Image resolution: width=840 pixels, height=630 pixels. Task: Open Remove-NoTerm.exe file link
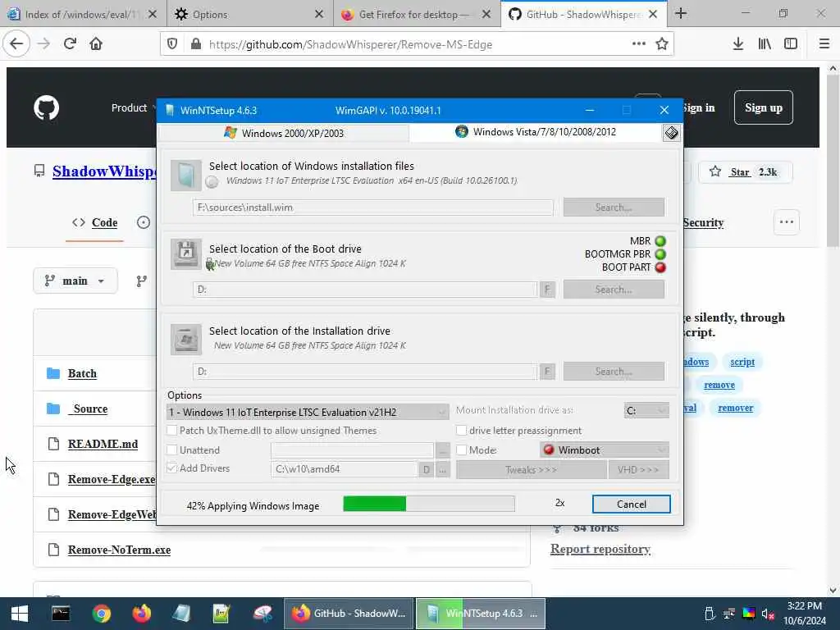click(x=120, y=550)
